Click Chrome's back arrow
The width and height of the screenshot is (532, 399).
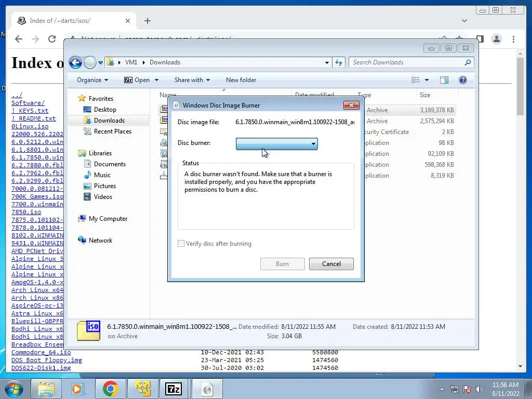(18, 39)
